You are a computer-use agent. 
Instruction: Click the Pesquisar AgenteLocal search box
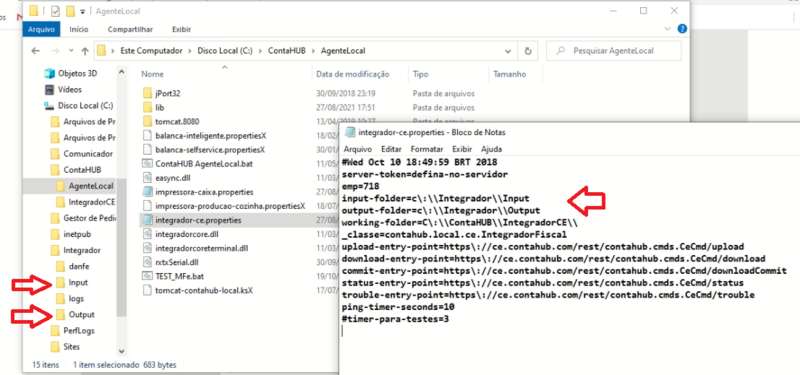click(613, 51)
